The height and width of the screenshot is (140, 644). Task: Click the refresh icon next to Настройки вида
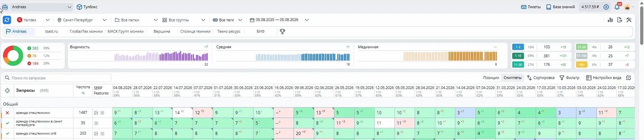tap(629, 78)
